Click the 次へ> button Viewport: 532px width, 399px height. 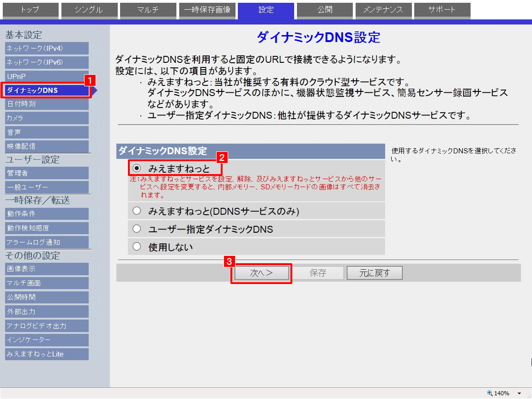[261, 273]
